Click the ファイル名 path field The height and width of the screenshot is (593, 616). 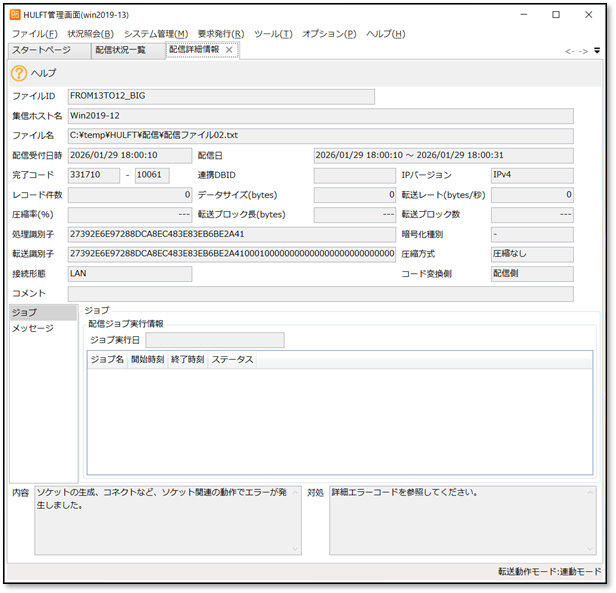tap(320, 136)
